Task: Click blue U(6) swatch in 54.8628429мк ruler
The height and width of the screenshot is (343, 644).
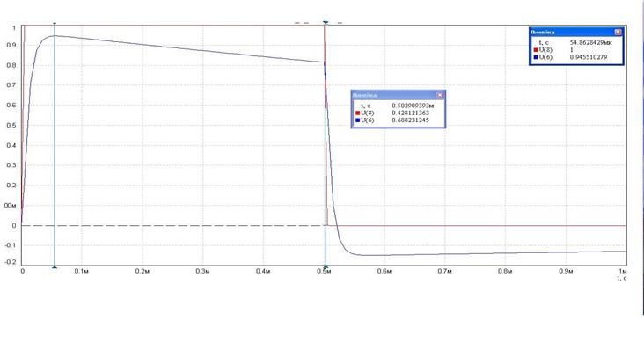Action: [536, 57]
